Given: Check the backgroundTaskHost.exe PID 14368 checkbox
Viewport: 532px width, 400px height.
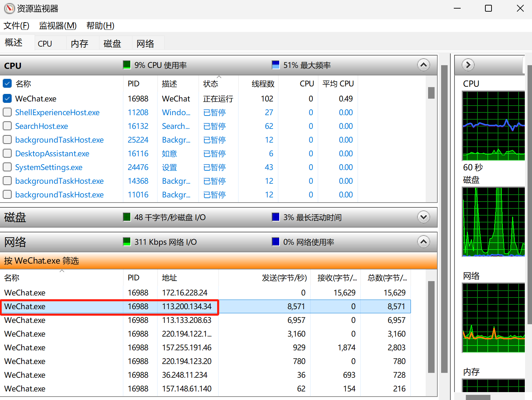Looking at the screenshot, I should pyautogui.click(x=7, y=181).
